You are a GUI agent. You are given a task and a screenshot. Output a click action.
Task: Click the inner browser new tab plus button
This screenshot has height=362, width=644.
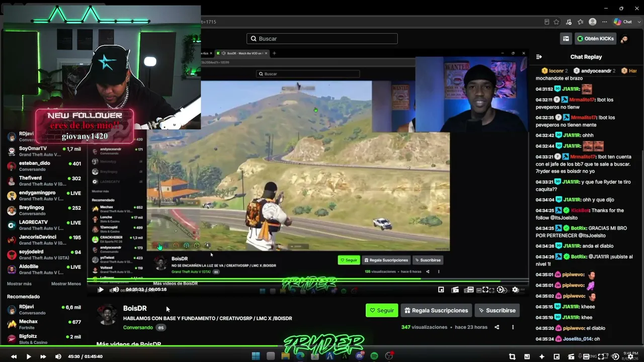point(274,53)
